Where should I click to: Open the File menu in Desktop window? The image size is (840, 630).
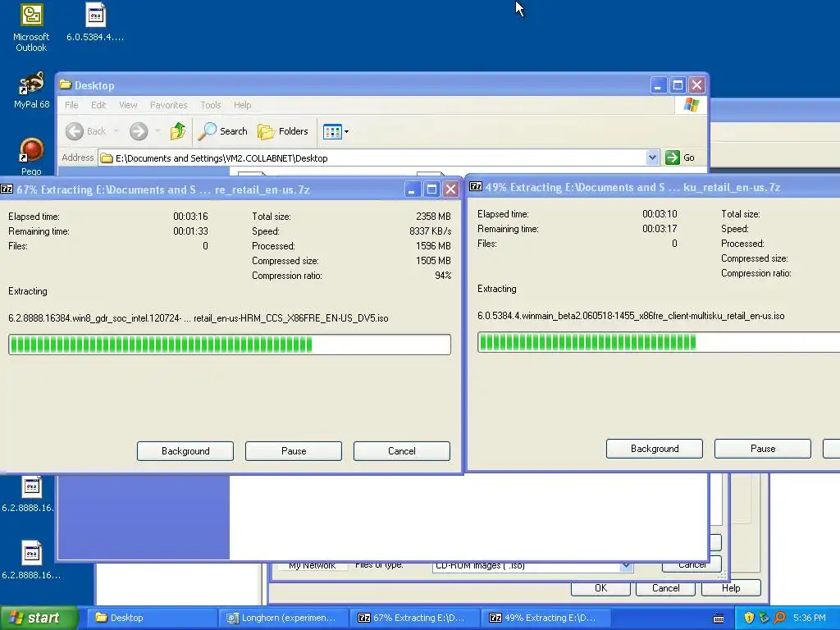point(71,105)
